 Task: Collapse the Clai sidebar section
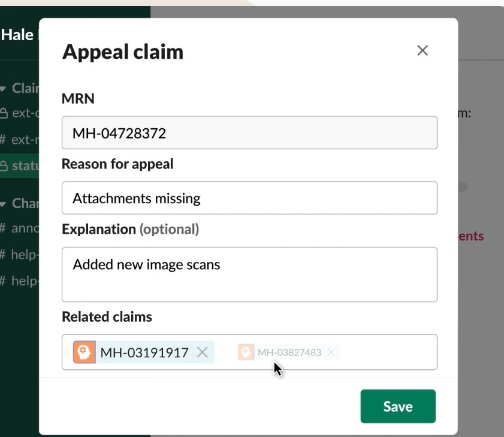(x=4, y=89)
